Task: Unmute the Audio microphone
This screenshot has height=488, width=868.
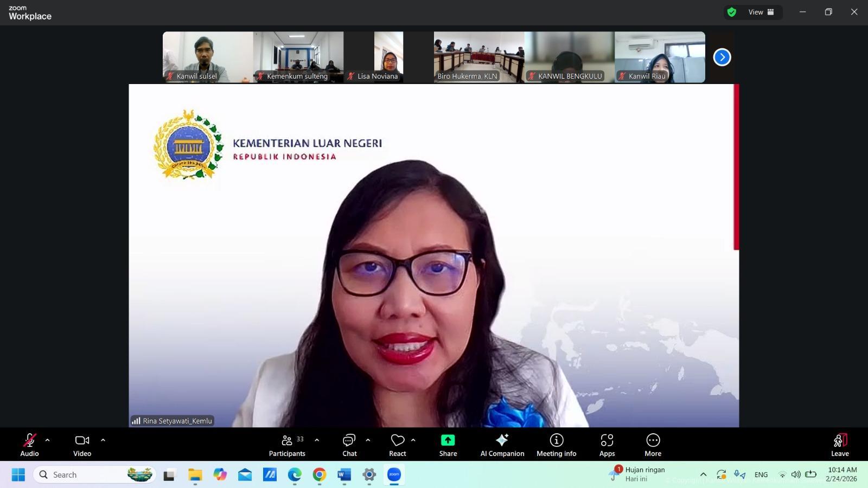Action: tap(29, 445)
